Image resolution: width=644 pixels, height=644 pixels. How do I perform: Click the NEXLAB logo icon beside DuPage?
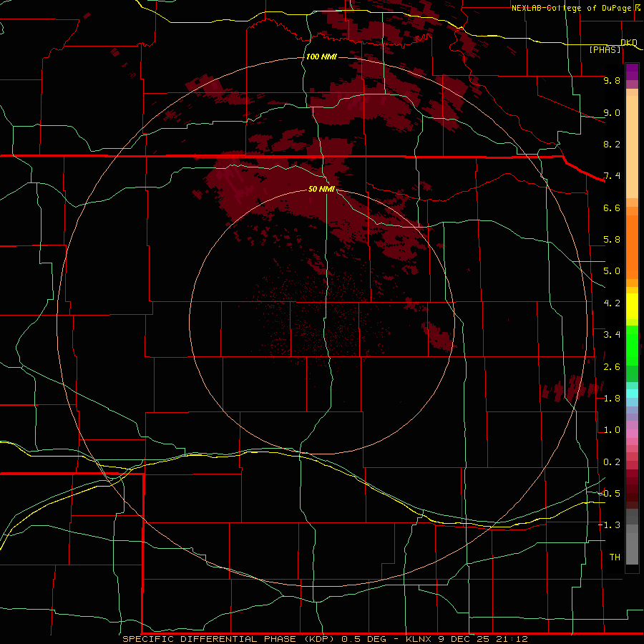[x=638, y=7]
